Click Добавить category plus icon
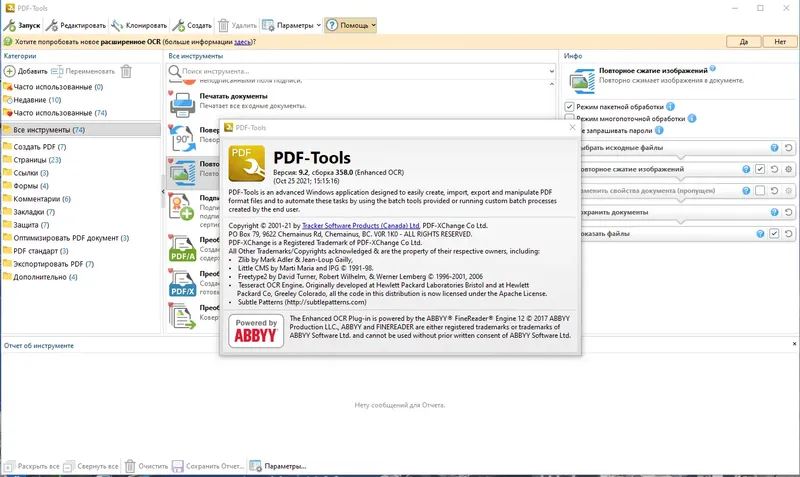The height and width of the screenshot is (477, 800). tap(10, 71)
